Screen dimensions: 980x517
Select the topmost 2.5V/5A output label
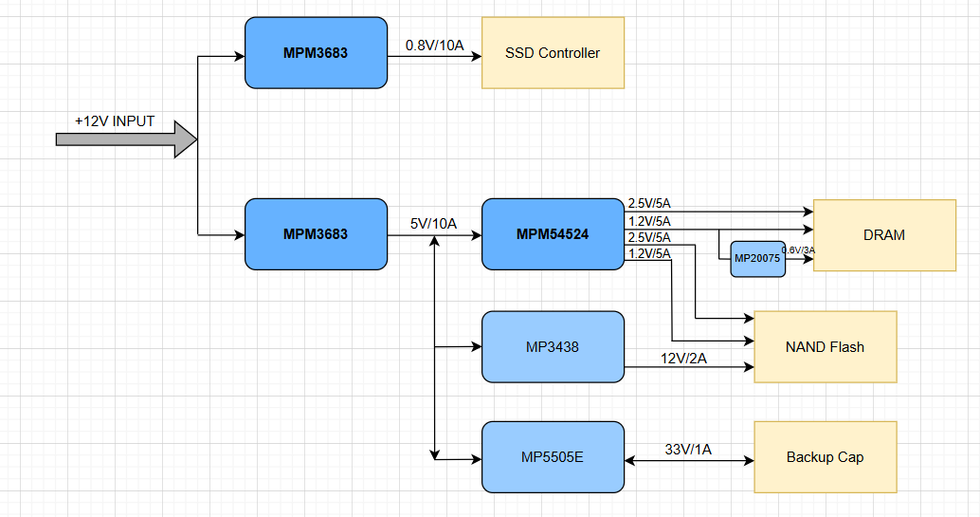click(649, 204)
